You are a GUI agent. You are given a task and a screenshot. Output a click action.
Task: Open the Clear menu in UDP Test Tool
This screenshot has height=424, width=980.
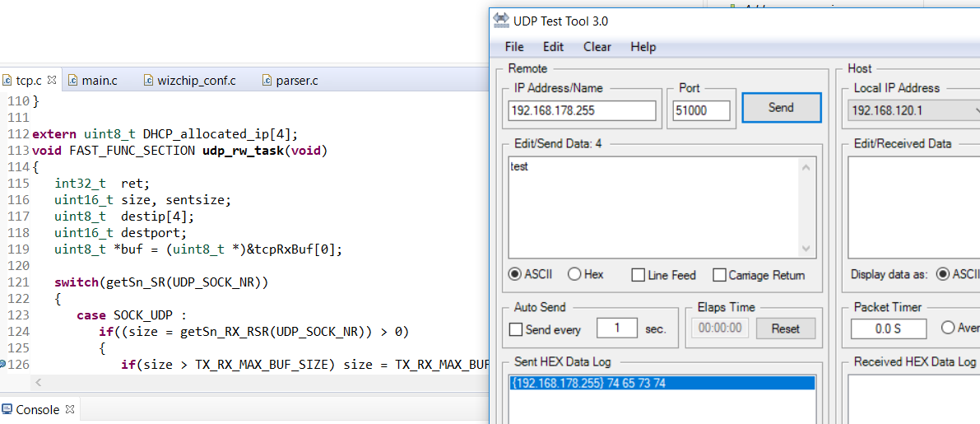coord(597,47)
